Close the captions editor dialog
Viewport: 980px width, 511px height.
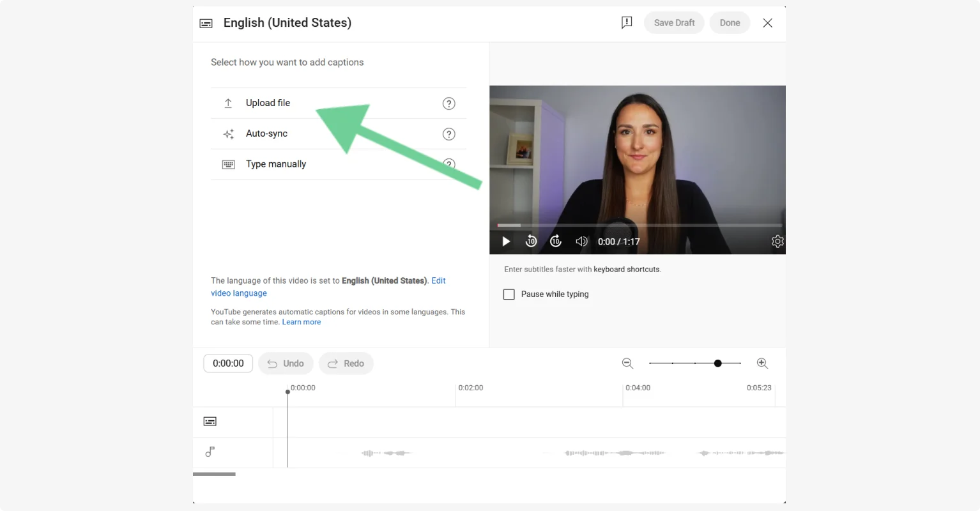point(768,23)
